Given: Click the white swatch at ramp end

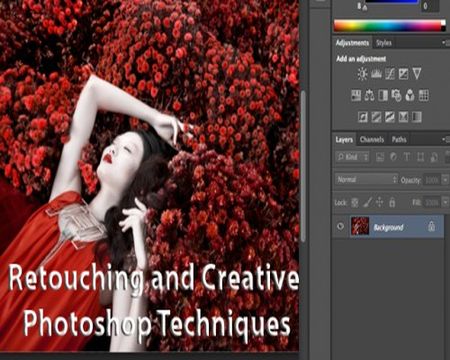Looking at the screenshot, I should coord(443,23).
